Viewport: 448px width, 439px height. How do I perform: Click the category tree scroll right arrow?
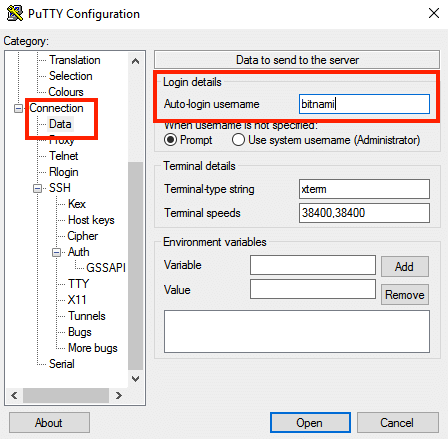pyautogui.click(x=119, y=395)
